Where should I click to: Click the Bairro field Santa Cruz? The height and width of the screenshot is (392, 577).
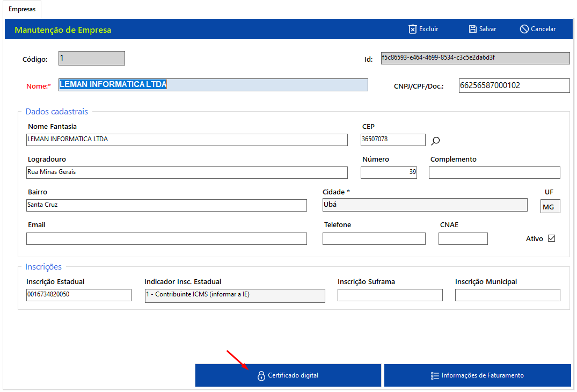pyautogui.click(x=166, y=205)
